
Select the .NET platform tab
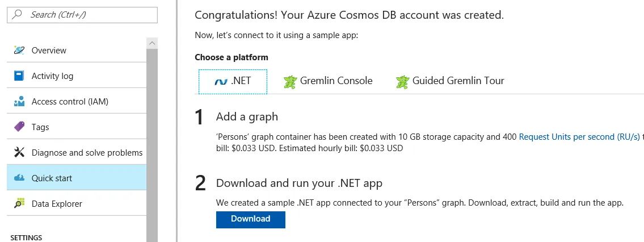pos(233,81)
